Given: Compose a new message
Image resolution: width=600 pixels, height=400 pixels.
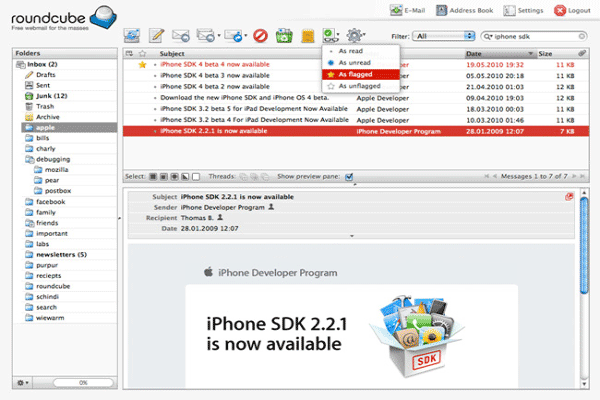Looking at the screenshot, I should point(157,36).
